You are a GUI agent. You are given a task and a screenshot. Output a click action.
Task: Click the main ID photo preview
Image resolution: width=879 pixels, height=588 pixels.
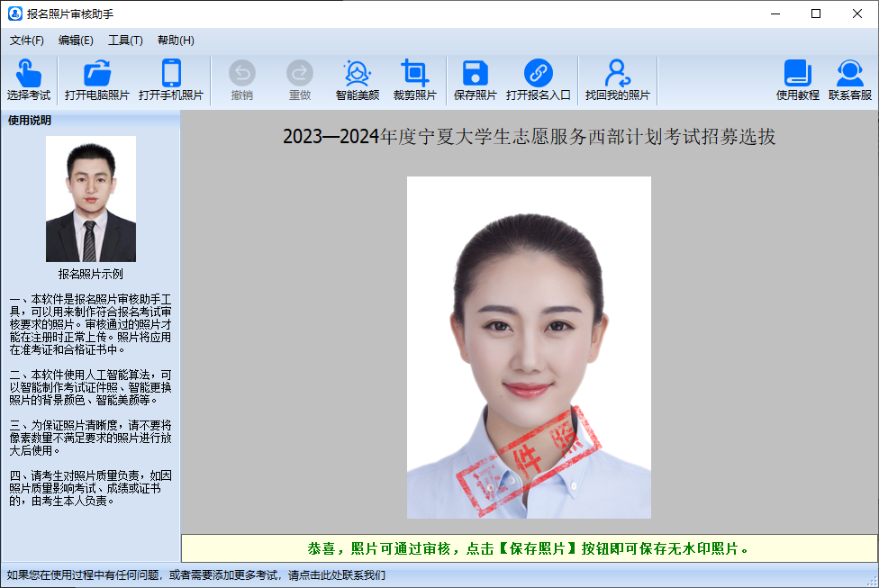coord(530,348)
